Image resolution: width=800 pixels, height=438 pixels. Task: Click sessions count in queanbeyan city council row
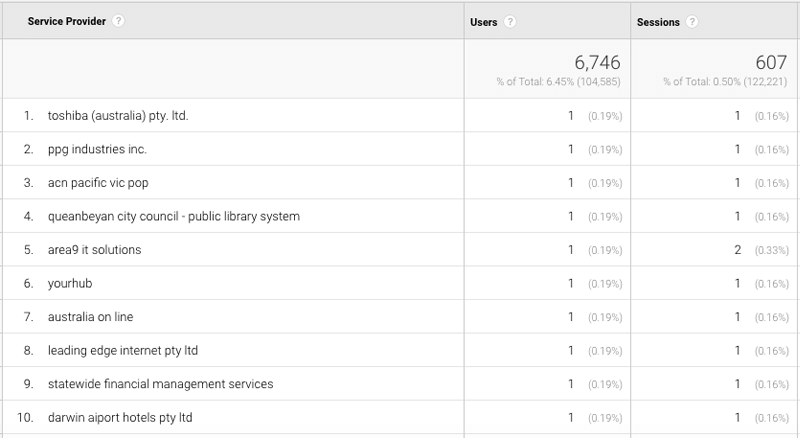[x=737, y=216]
